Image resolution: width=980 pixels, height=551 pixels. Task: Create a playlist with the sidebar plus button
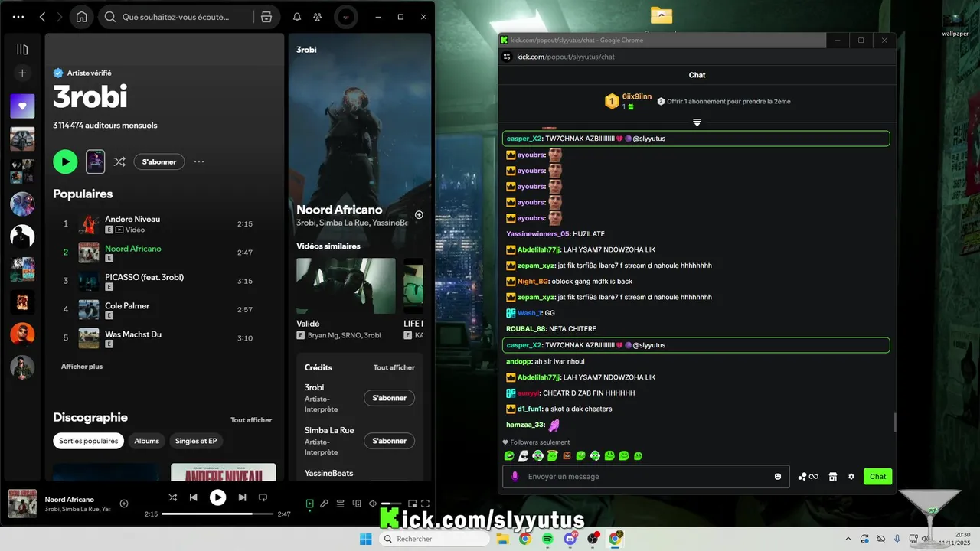click(x=22, y=73)
